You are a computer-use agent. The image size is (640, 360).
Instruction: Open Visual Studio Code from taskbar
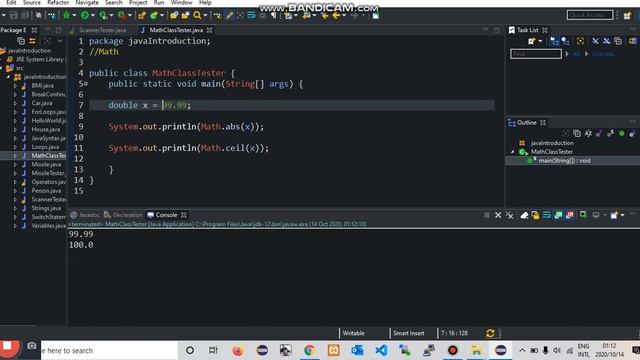coord(381,350)
